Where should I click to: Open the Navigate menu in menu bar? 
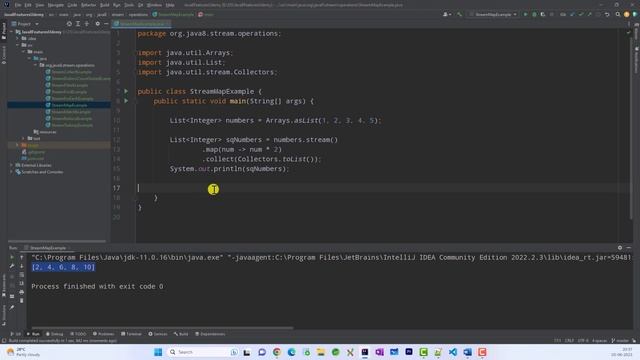(56, 5)
